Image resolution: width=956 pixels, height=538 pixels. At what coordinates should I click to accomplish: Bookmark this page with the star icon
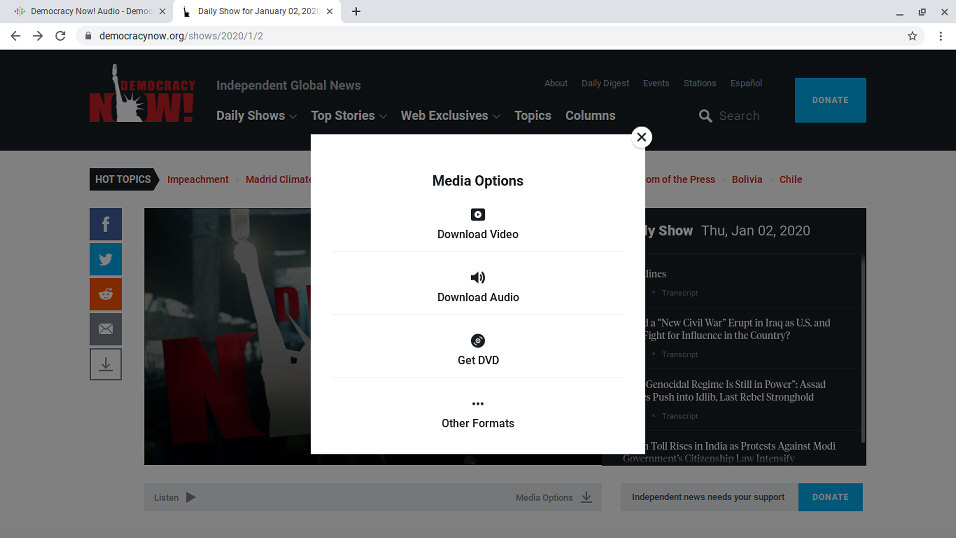(x=912, y=36)
